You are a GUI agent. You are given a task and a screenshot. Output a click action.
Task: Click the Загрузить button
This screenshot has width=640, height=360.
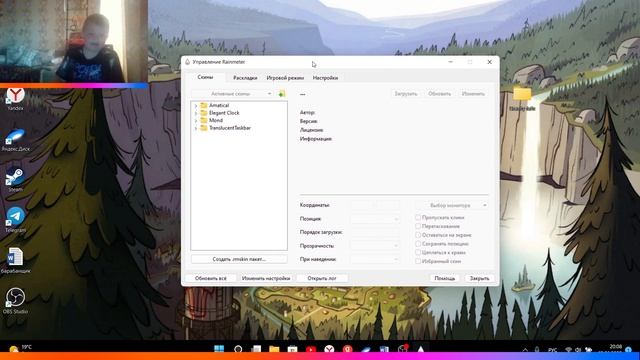click(x=406, y=93)
